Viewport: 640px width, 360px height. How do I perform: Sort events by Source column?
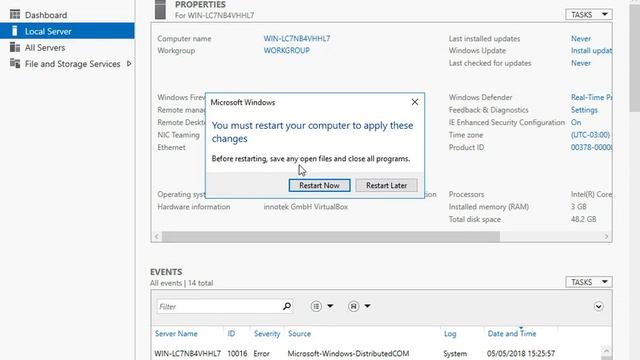299,333
